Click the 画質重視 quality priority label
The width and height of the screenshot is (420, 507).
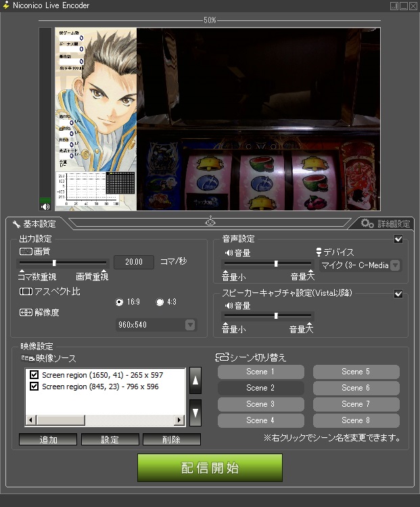(x=92, y=277)
